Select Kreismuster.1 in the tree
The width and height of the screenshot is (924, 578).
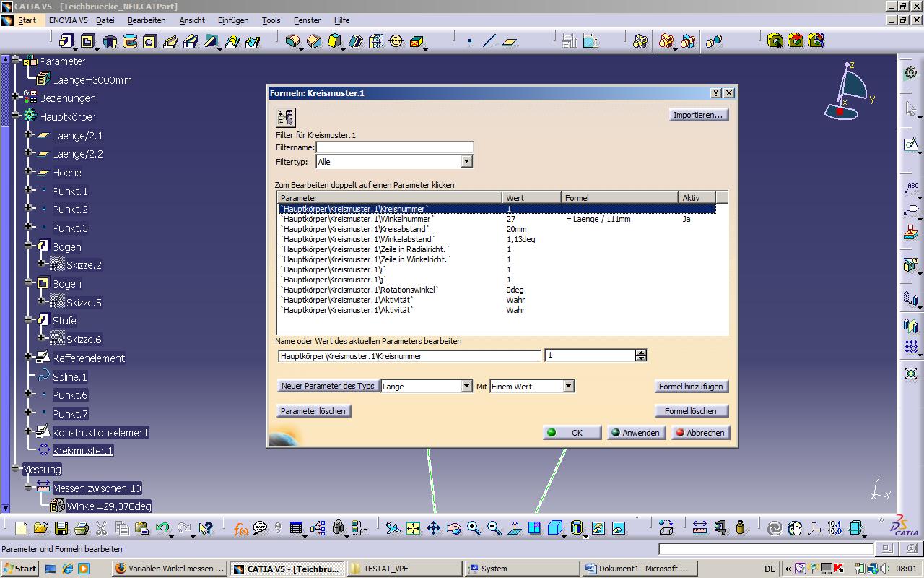[x=83, y=451]
